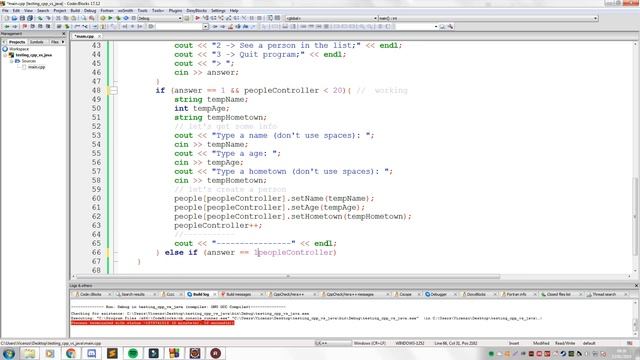Select the Thread search tab
Screen dimensions: 640x360
[604, 294]
